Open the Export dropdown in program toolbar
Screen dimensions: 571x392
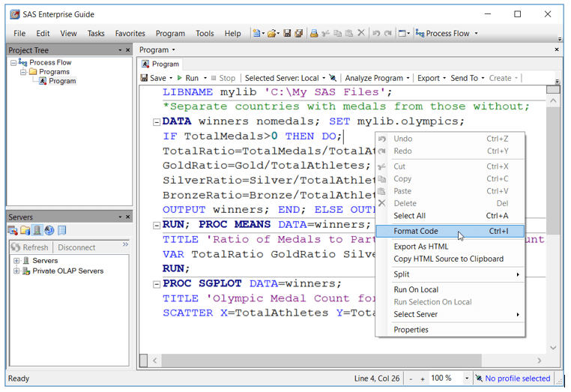[x=432, y=78]
